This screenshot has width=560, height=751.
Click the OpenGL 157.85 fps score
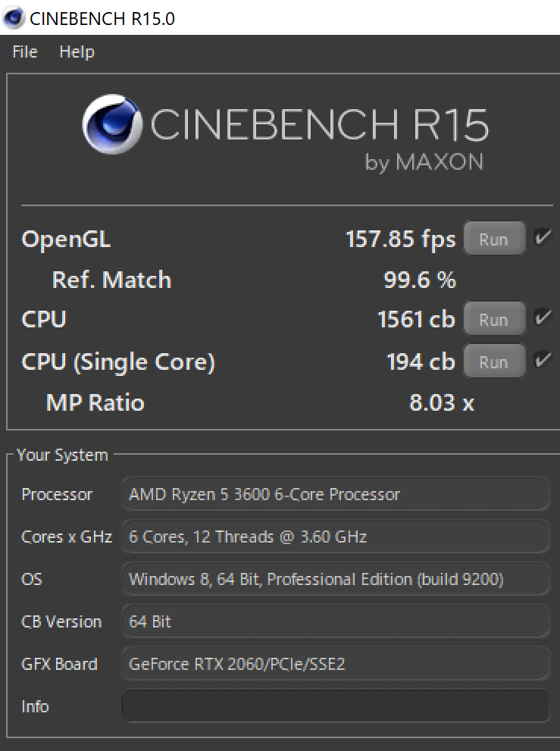400,239
